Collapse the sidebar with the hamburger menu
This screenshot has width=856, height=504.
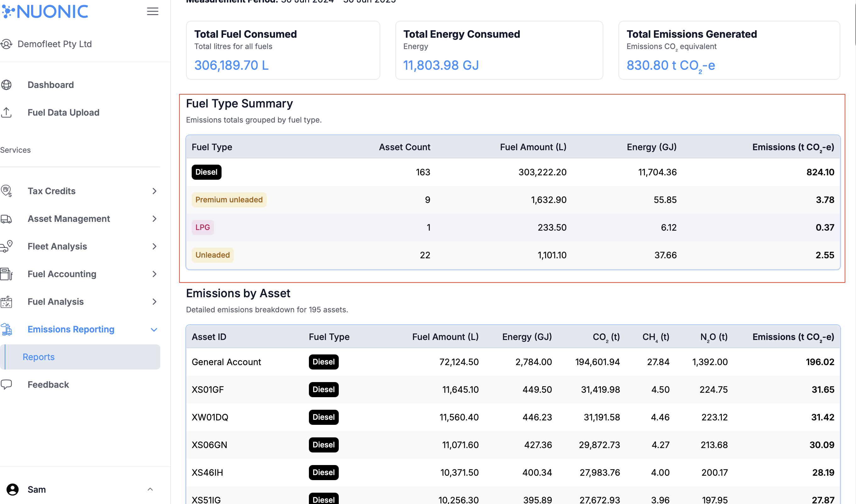152,11
